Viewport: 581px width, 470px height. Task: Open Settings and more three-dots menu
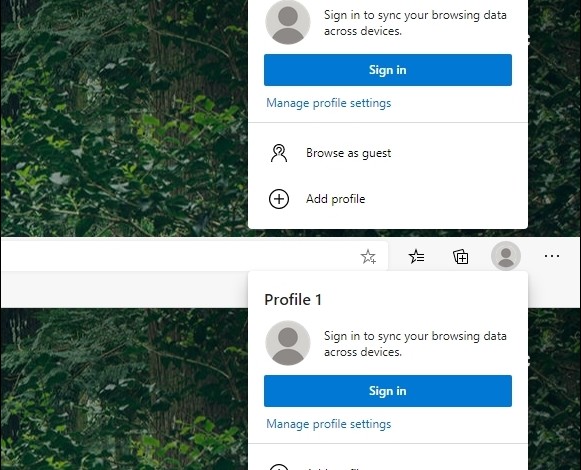(552, 256)
